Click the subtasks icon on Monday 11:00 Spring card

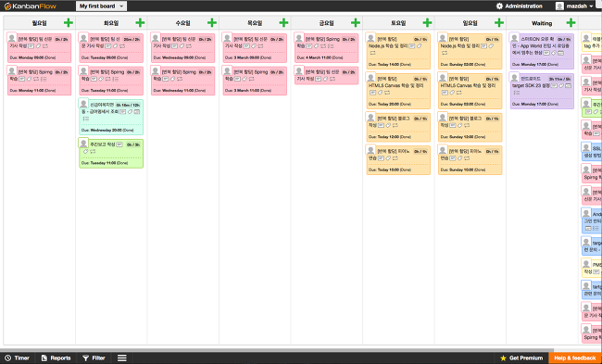pos(44,79)
